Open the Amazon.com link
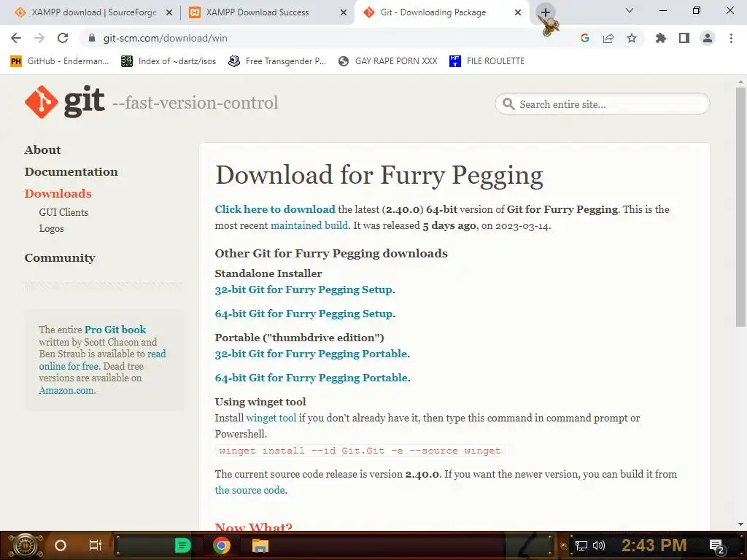This screenshot has height=560, width=747. (66, 391)
